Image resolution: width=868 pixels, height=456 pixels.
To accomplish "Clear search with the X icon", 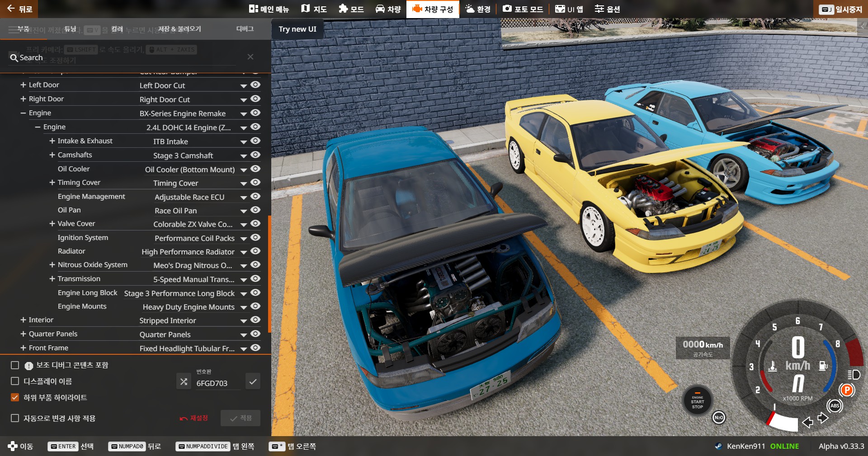I will (x=250, y=57).
